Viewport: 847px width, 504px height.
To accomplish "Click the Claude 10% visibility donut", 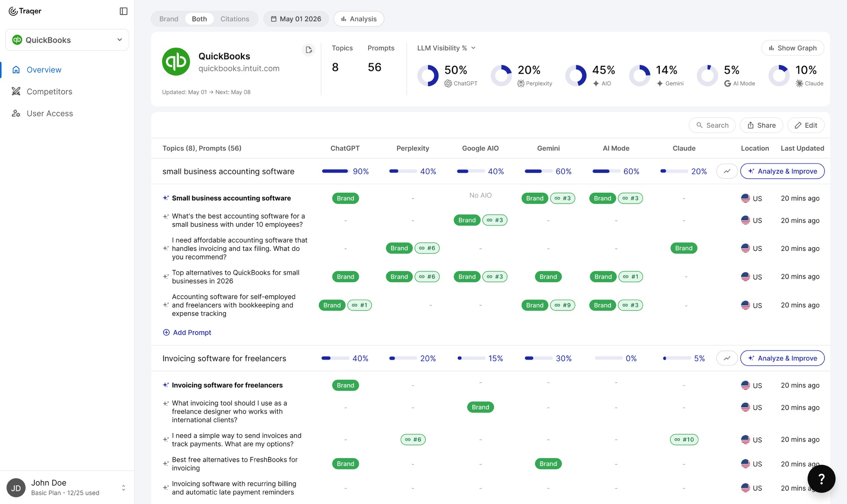I will 779,75.
